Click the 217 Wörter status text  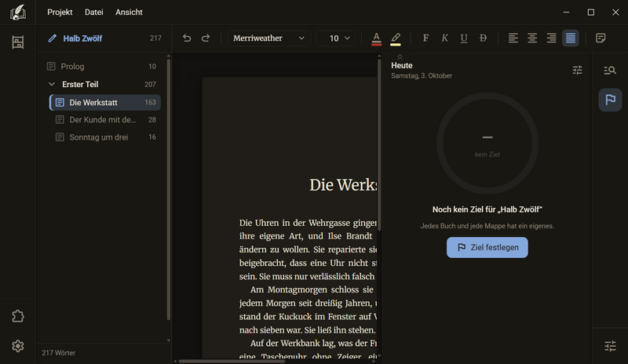click(58, 353)
